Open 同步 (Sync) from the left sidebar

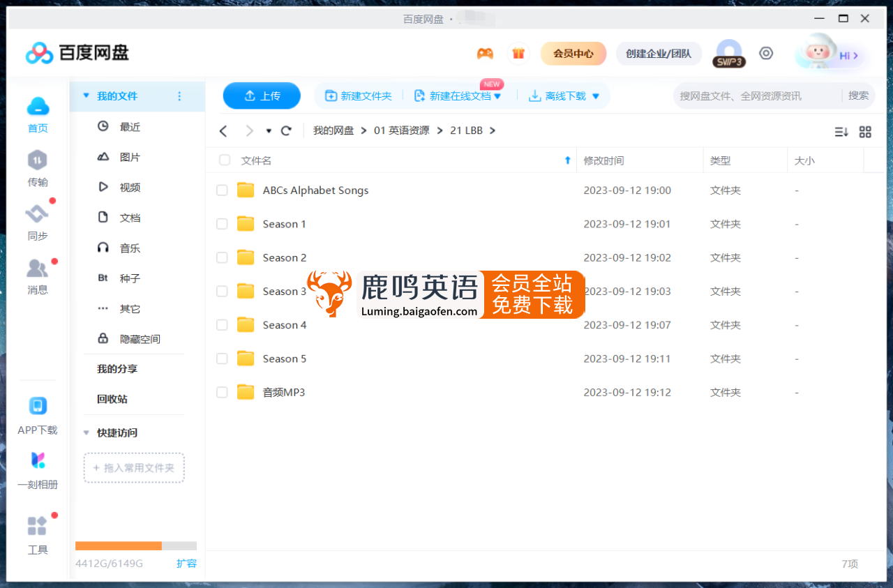(37, 222)
